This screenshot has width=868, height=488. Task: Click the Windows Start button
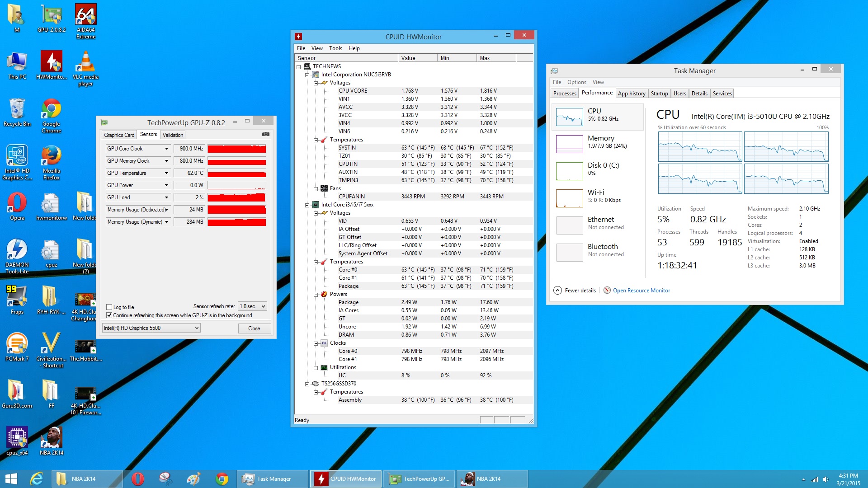pos(11,479)
